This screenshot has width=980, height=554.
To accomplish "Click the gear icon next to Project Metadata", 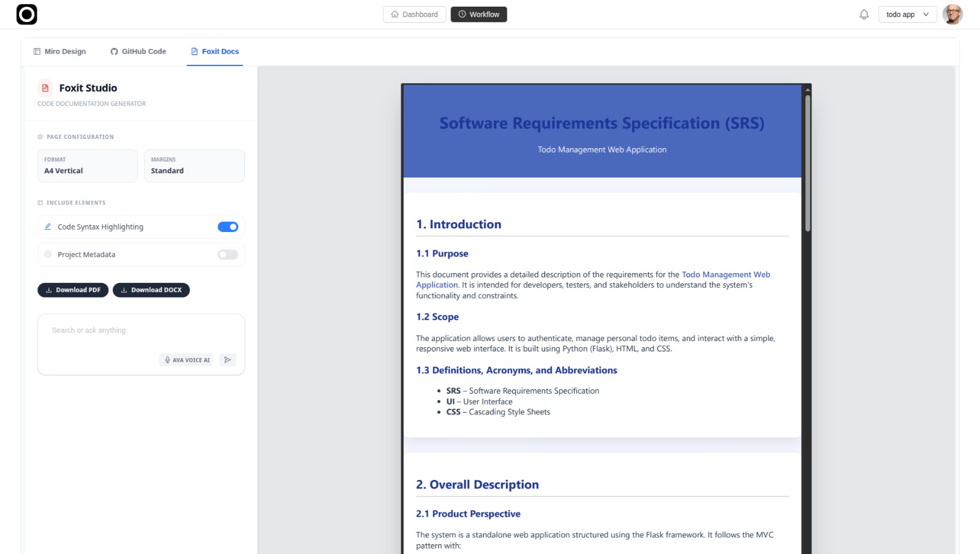I will point(48,255).
